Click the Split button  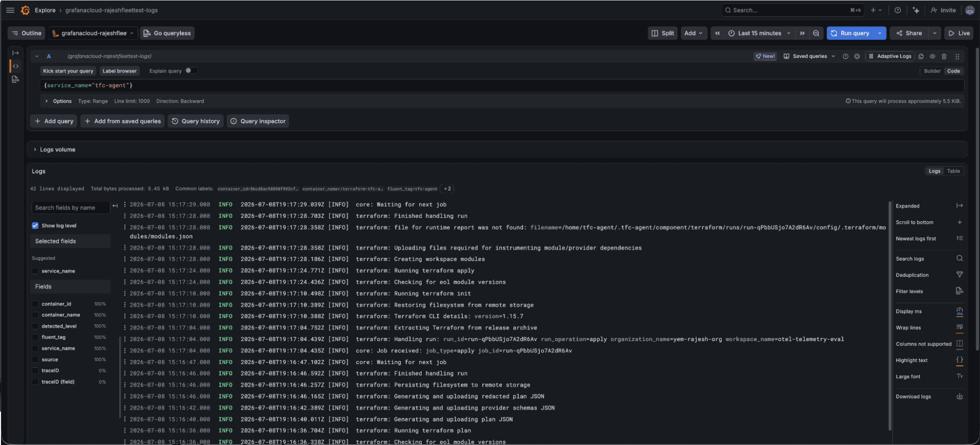pyautogui.click(x=663, y=33)
